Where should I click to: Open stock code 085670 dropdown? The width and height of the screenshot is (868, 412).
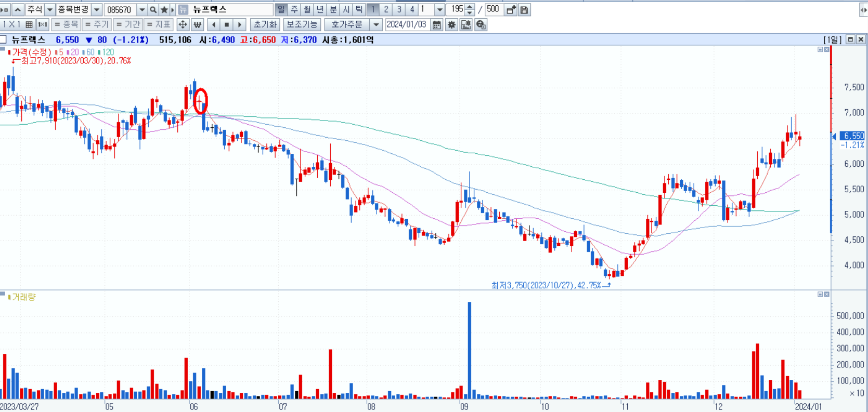[x=142, y=9]
